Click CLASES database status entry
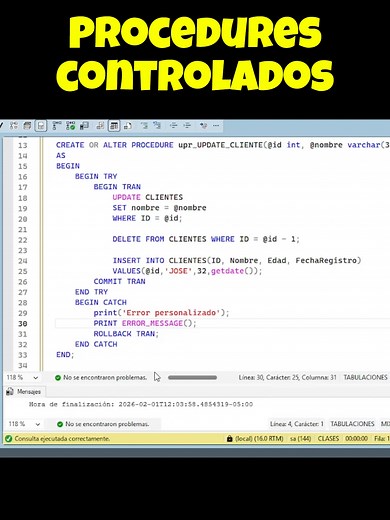Image resolution: width=390 pixels, height=520 pixels. tap(328, 439)
